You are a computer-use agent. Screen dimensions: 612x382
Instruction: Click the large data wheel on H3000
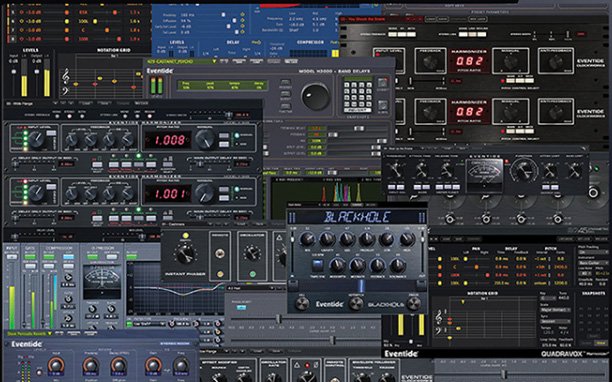[x=315, y=96]
